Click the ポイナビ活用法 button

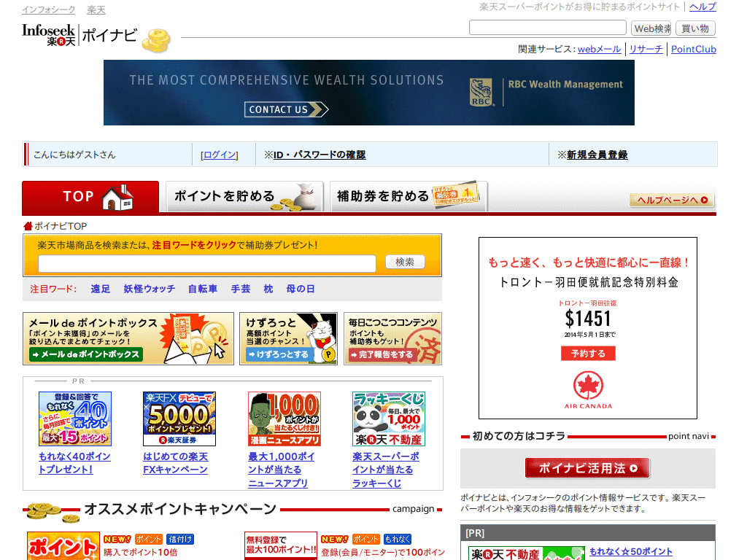pos(587,468)
